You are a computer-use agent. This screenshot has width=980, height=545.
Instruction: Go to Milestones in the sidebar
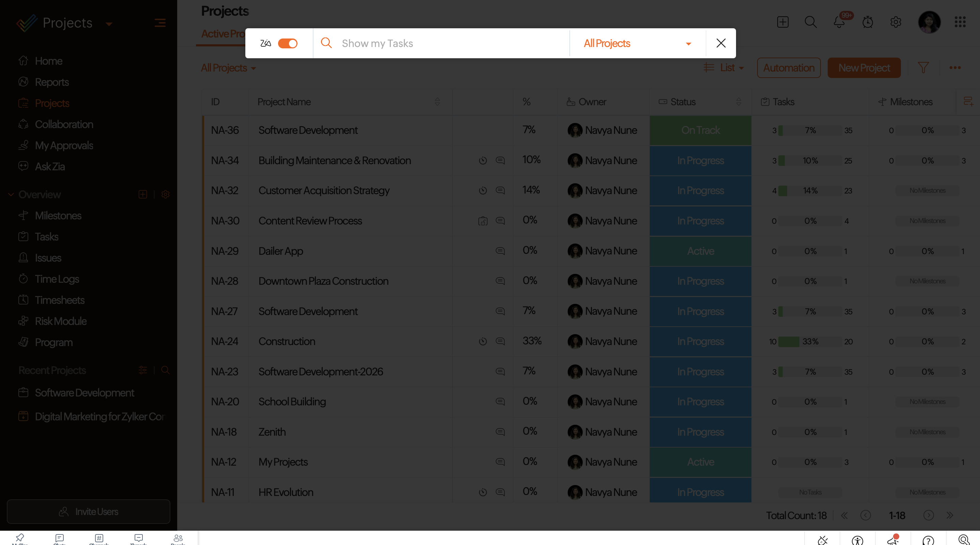[x=58, y=216]
